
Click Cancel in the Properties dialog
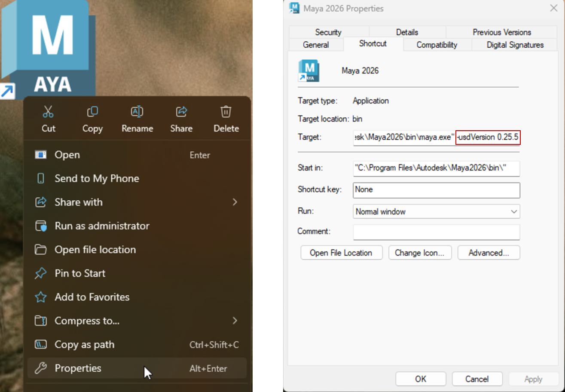[477, 379]
